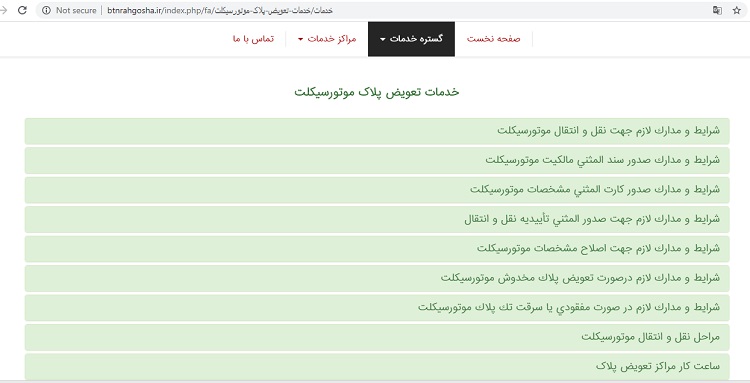Open the translate page icon
This screenshot has height=383, width=750.
click(x=717, y=10)
